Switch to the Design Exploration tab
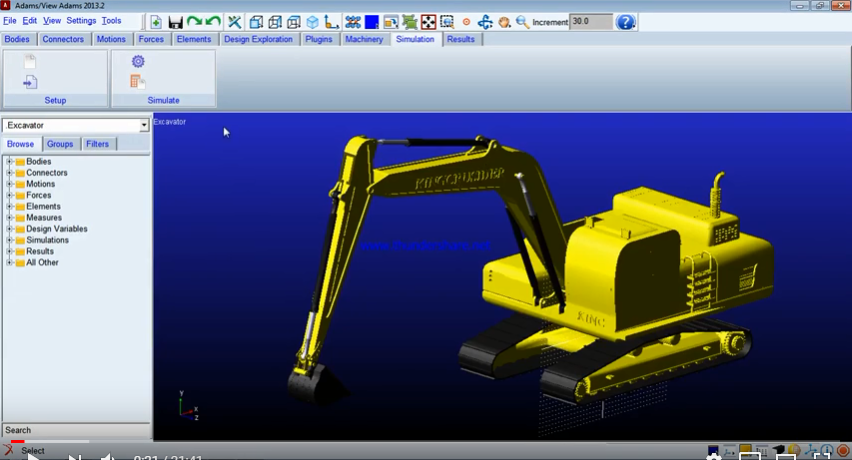 click(258, 39)
